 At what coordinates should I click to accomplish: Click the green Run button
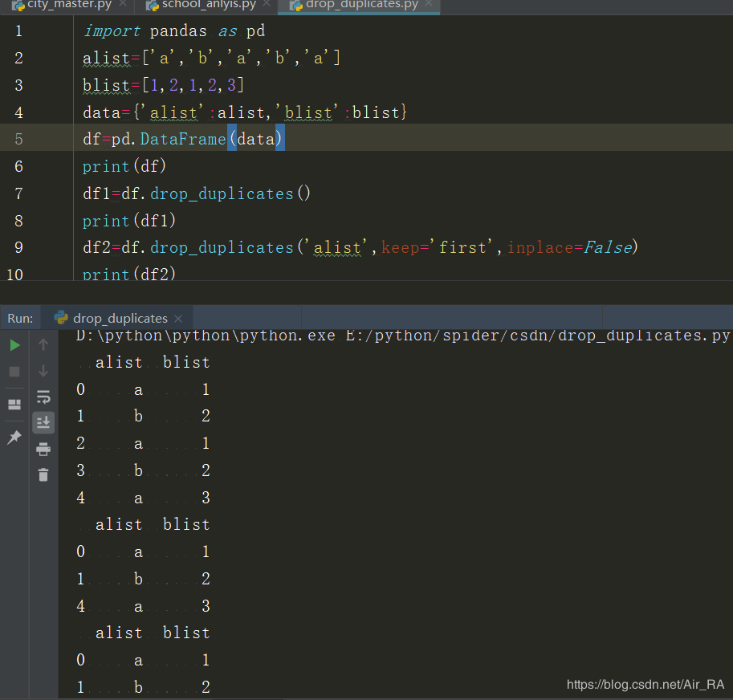coord(15,345)
